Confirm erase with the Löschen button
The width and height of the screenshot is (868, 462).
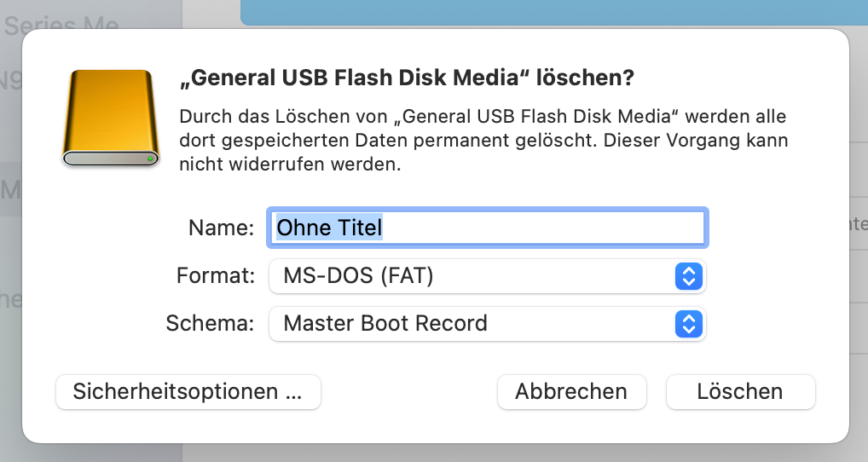tap(740, 392)
